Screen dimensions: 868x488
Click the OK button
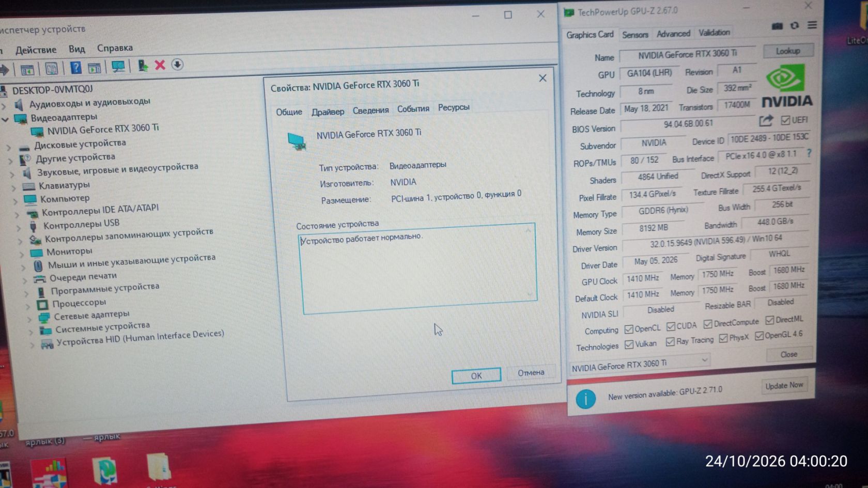pyautogui.click(x=476, y=375)
